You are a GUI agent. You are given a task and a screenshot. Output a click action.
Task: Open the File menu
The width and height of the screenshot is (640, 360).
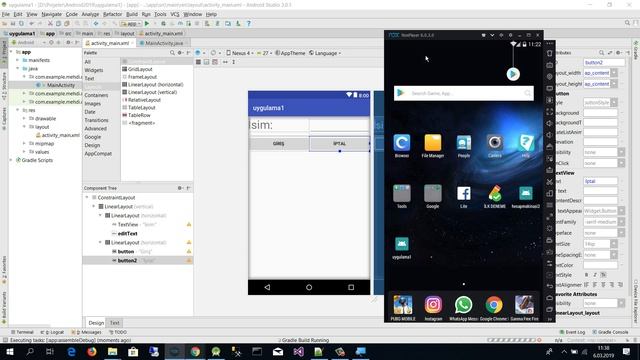(x=6, y=14)
